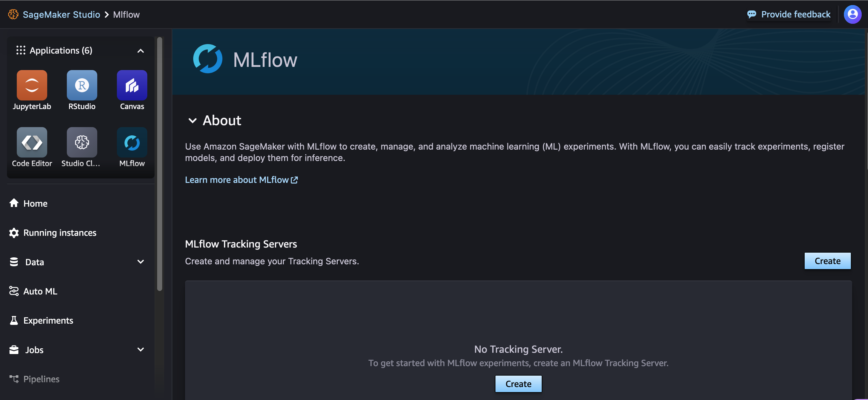This screenshot has width=868, height=400.
Task: Expand the Data menu chevron
Action: [x=141, y=262]
